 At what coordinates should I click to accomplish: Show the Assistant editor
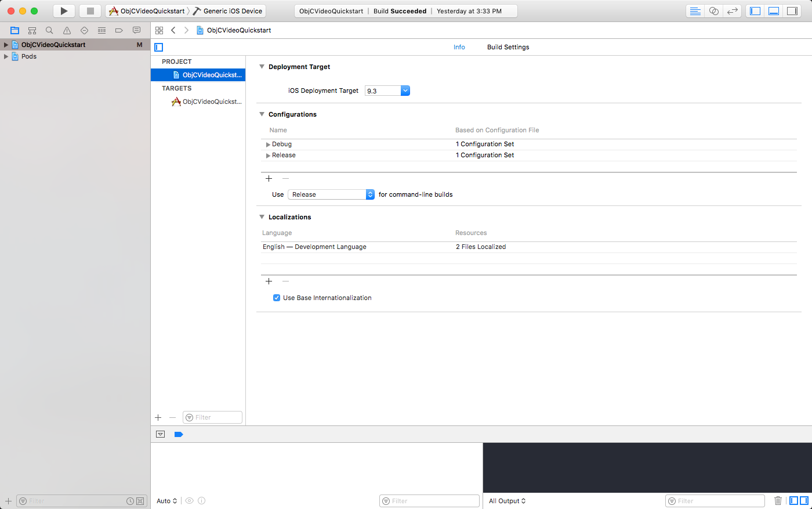click(714, 11)
